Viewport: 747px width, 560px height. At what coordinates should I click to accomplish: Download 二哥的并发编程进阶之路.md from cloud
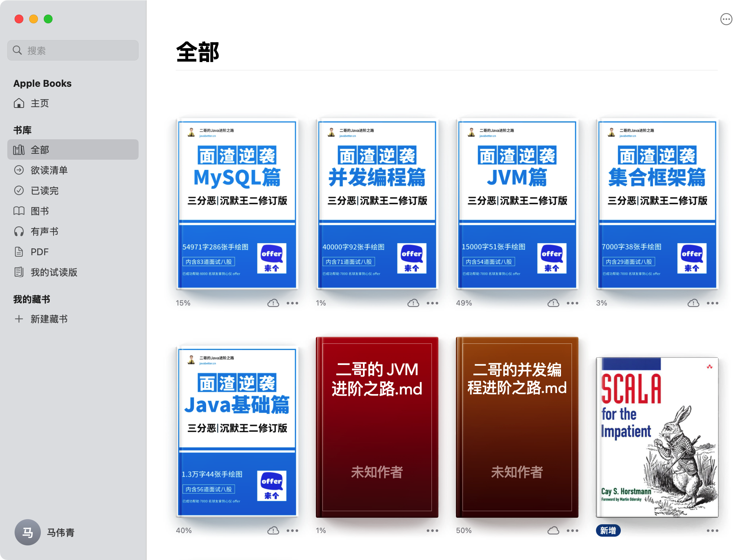point(553,530)
